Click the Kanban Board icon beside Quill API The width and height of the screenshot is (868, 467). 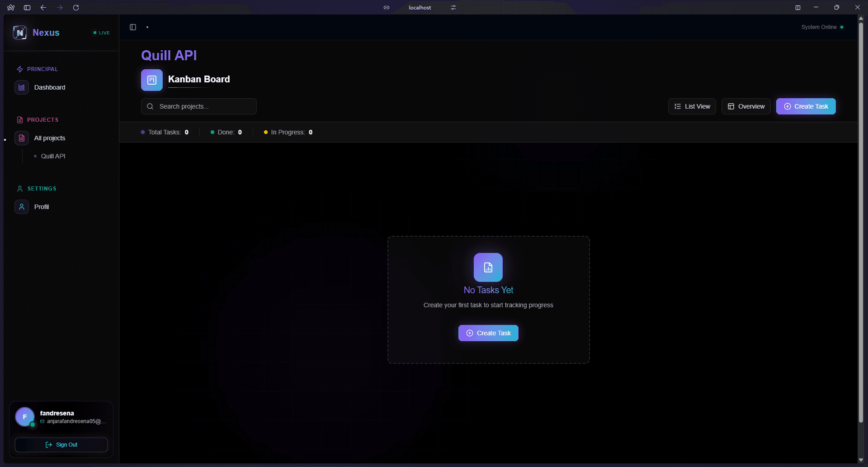151,80
